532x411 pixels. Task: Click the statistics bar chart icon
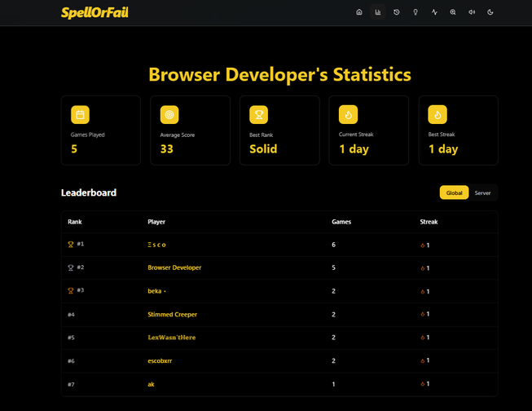[x=378, y=12]
